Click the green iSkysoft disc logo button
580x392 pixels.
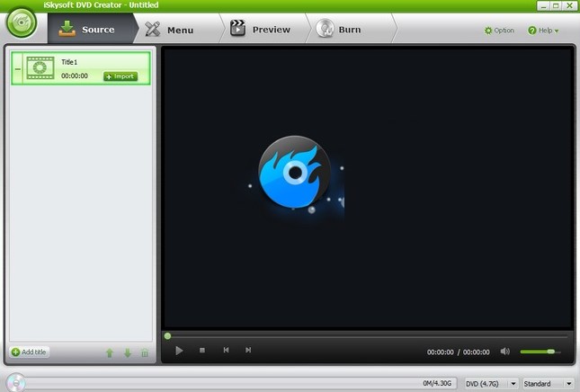pos(22,22)
